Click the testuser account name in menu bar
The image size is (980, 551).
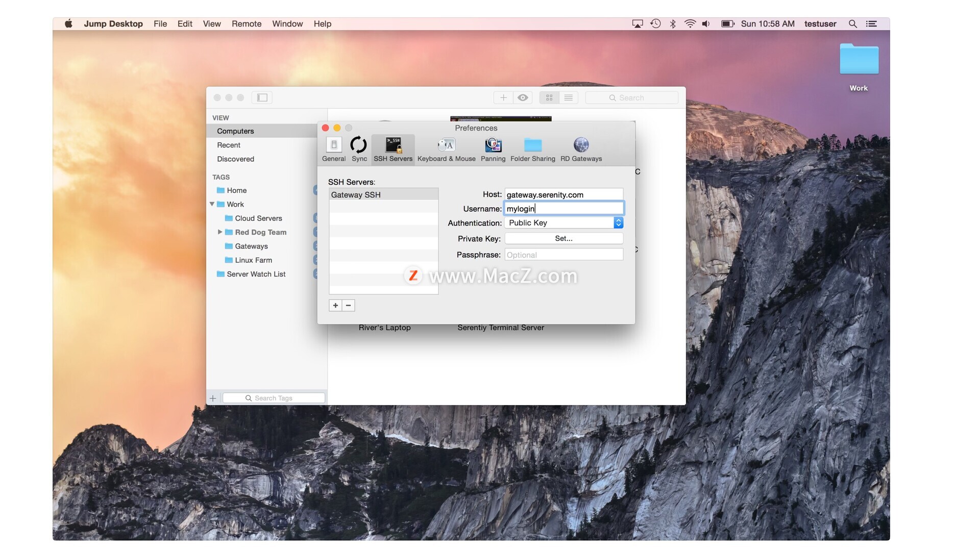820,23
